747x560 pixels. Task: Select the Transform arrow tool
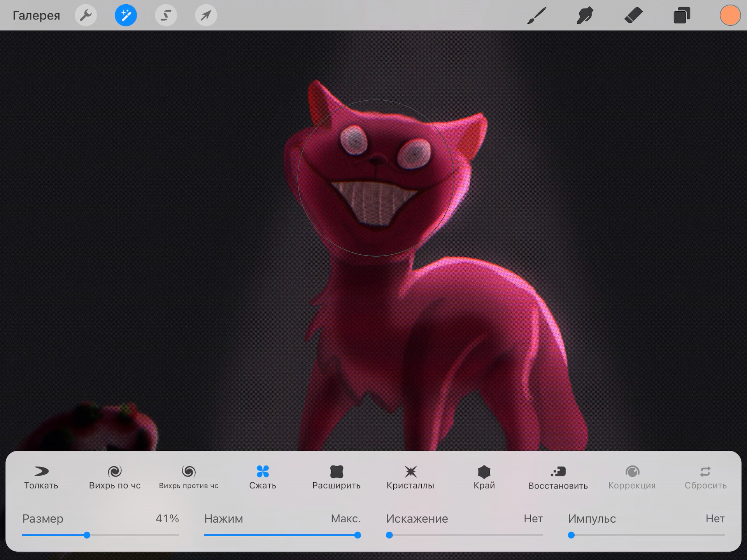tap(206, 16)
